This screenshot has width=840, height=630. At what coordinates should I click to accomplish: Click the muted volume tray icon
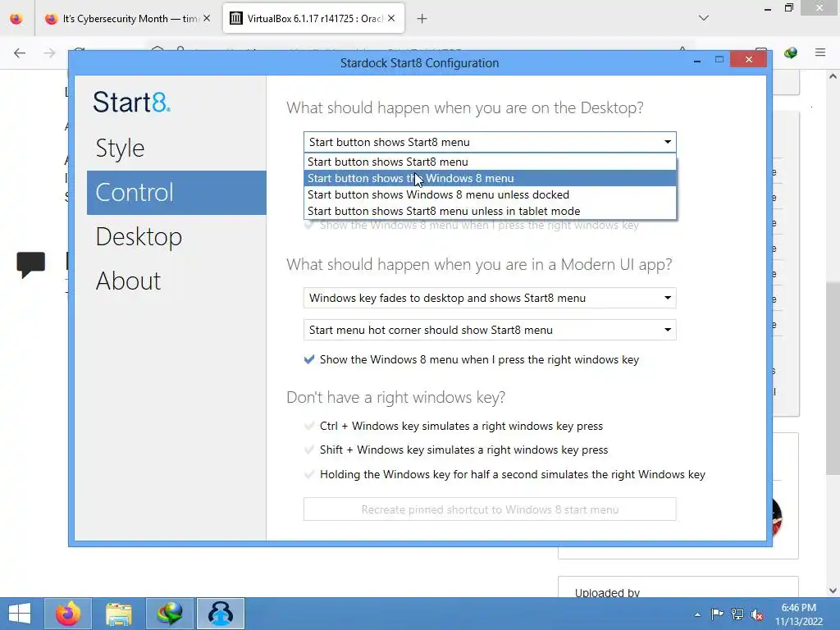(757, 614)
